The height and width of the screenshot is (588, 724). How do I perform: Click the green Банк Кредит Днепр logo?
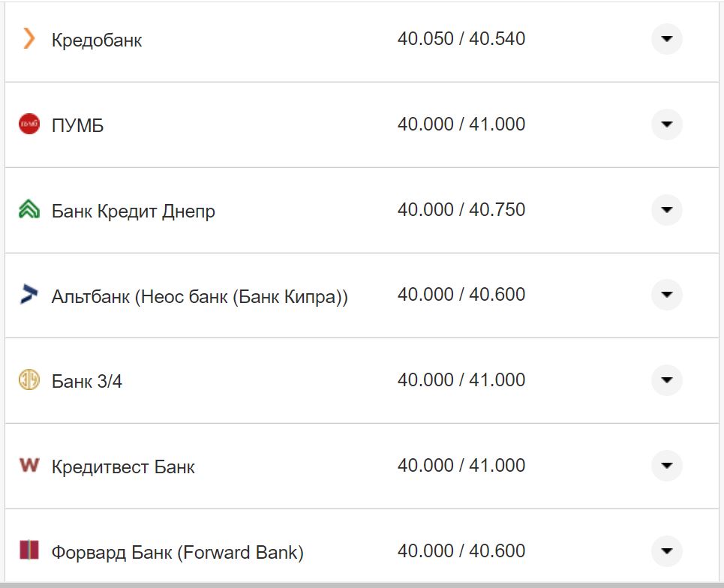coord(29,209)
